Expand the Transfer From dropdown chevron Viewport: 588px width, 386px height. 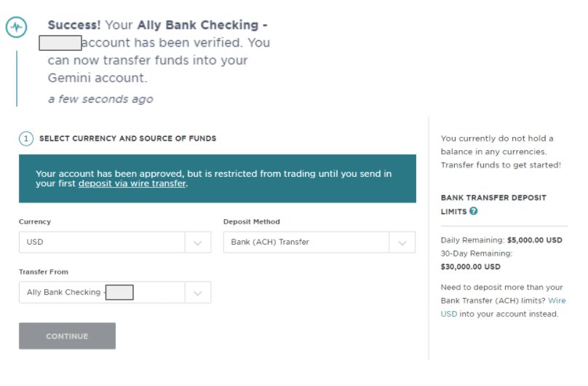(x=198, y=293)
